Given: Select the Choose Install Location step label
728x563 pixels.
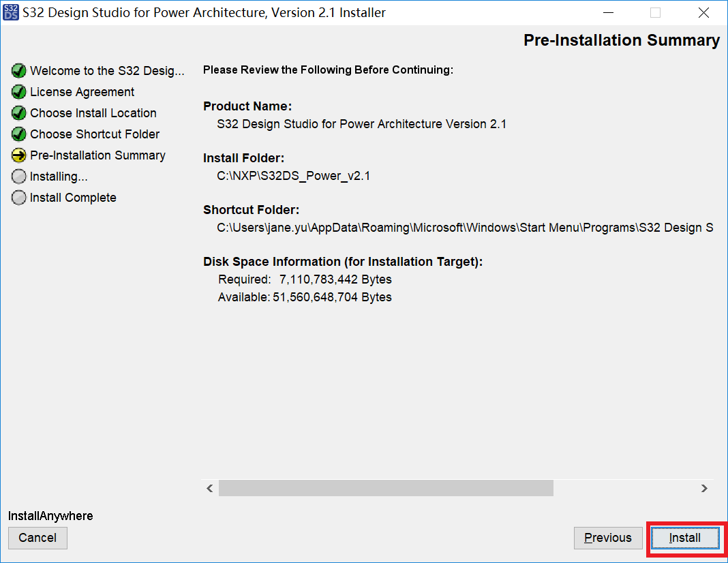Looking at the screenshot, I should click(x=93, y=113).
